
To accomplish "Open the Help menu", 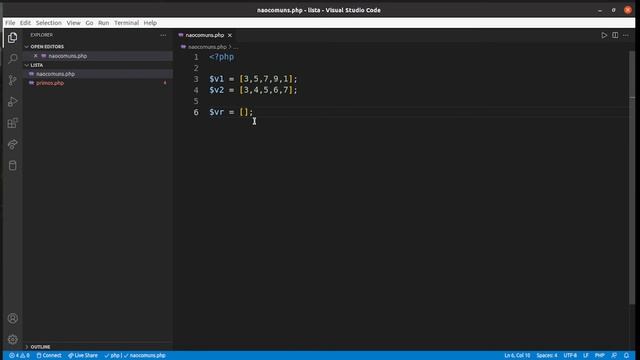I will pos(150,23).
